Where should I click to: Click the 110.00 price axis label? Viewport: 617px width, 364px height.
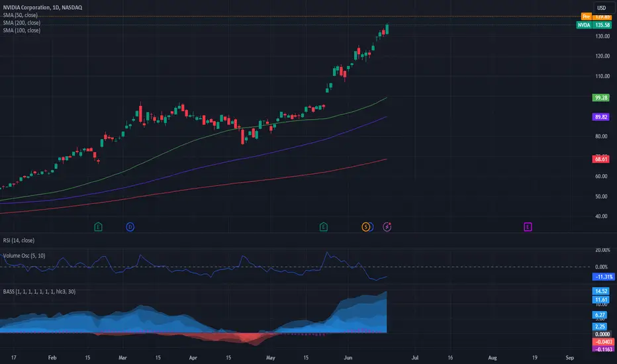(602, 76)
